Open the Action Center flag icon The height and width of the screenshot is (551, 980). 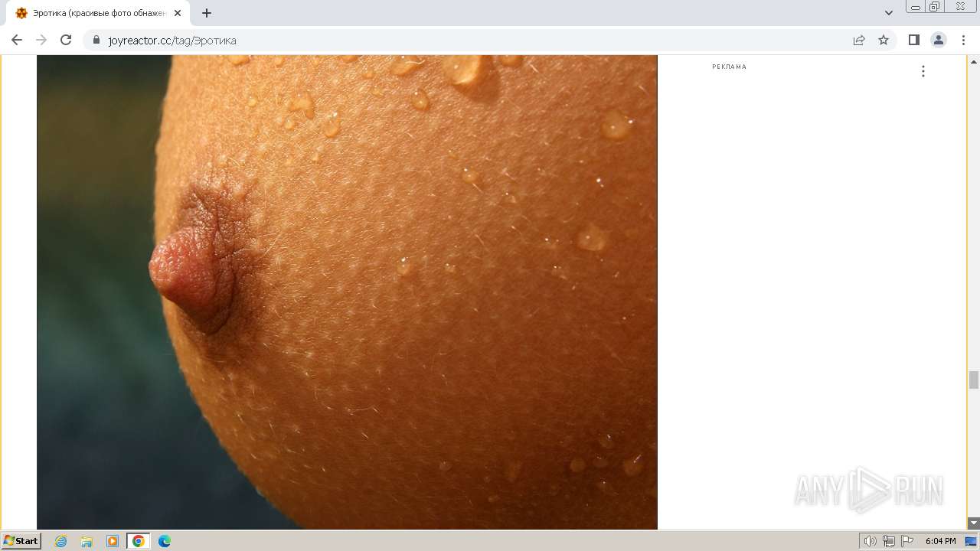[907, 541]
